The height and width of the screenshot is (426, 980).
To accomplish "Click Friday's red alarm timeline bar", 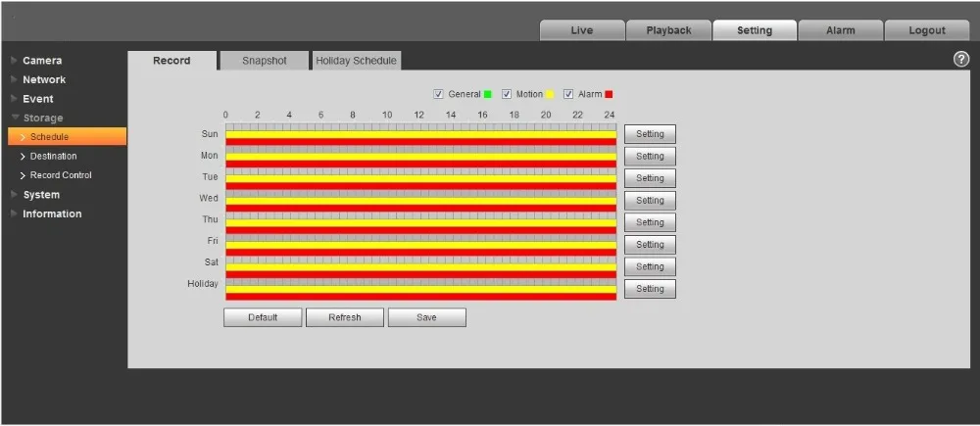I will pos(420,253).
